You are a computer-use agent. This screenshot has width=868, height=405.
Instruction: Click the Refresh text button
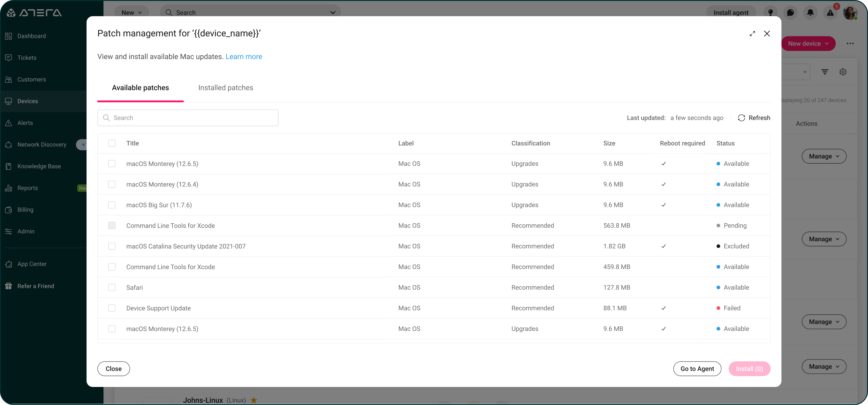click(x=759, y=118)
